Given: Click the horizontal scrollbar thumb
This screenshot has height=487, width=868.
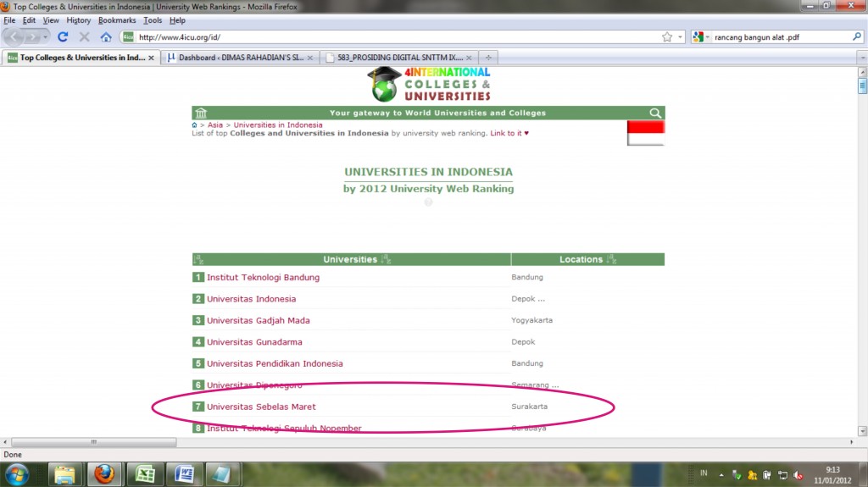Looking at the screenshot, I should [x=93, y=442].
